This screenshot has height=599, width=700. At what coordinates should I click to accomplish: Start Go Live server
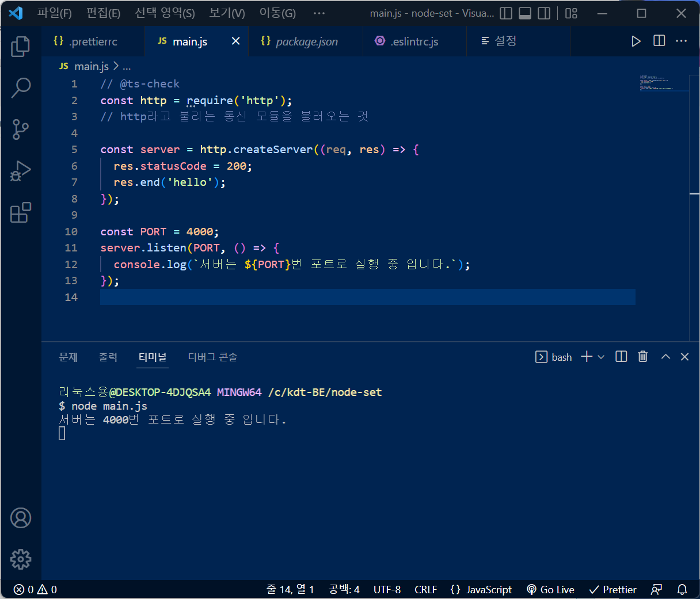pyautogui.click(x=550, y=589)
